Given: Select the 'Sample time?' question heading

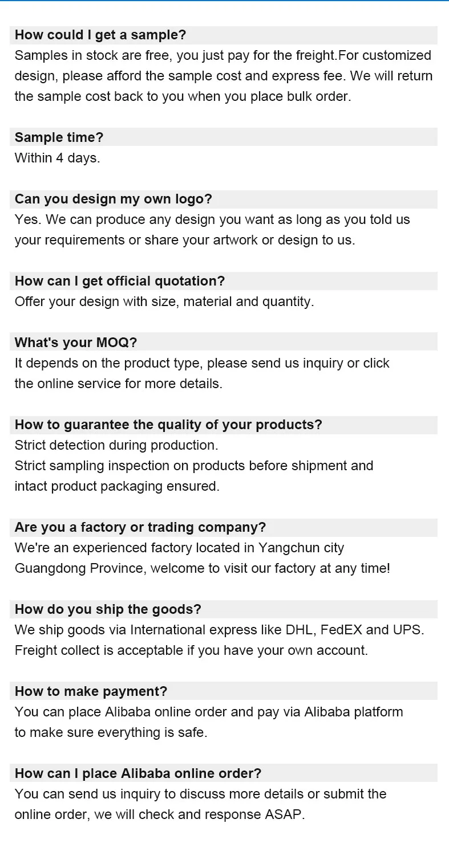Looking at the screenshot, I should pyautogui.click(x=59, y=137).
